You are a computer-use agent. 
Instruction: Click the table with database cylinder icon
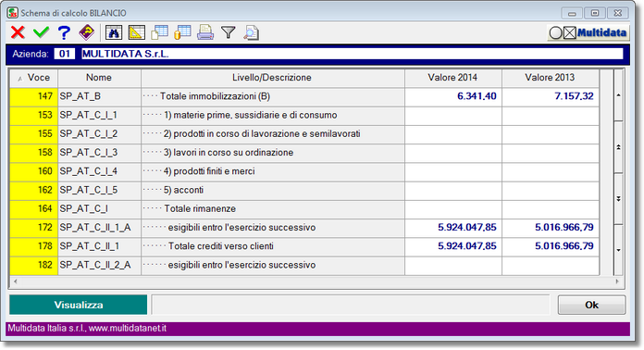[182, 32]
